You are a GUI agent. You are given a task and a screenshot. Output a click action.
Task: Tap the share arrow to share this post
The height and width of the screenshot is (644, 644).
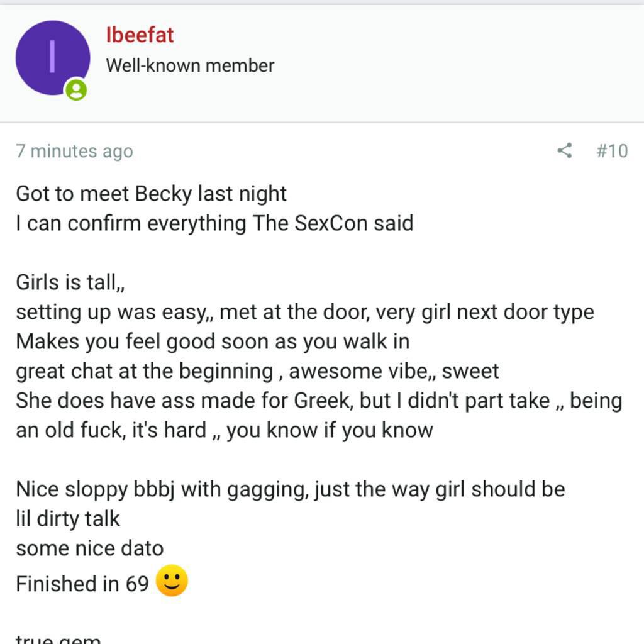coord(564,151)
